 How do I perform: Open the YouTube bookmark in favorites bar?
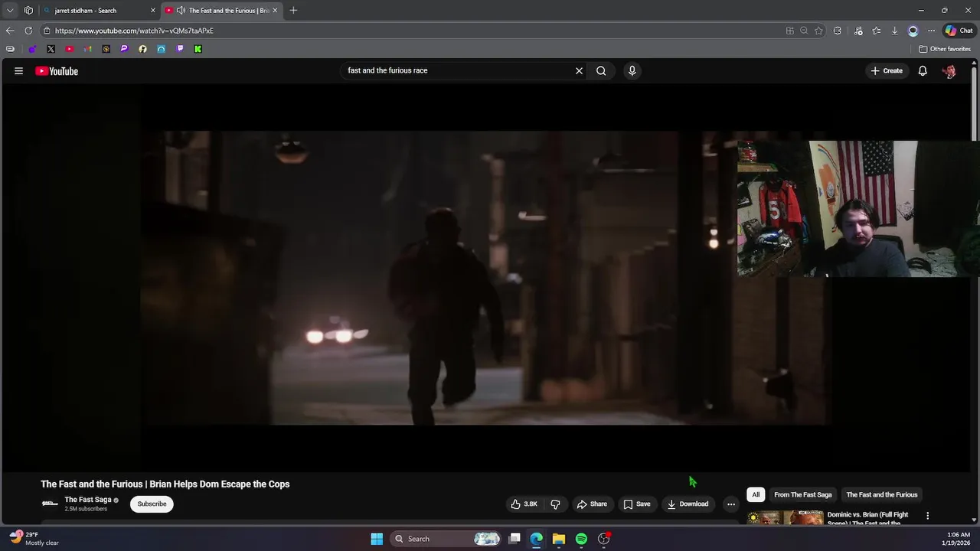point(69,49)
